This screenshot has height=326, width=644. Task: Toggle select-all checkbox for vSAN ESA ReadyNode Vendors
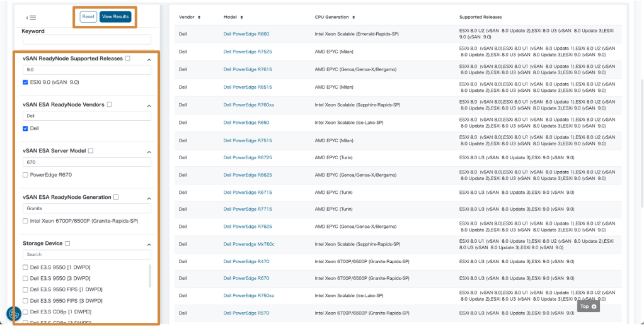pos(109,104)
